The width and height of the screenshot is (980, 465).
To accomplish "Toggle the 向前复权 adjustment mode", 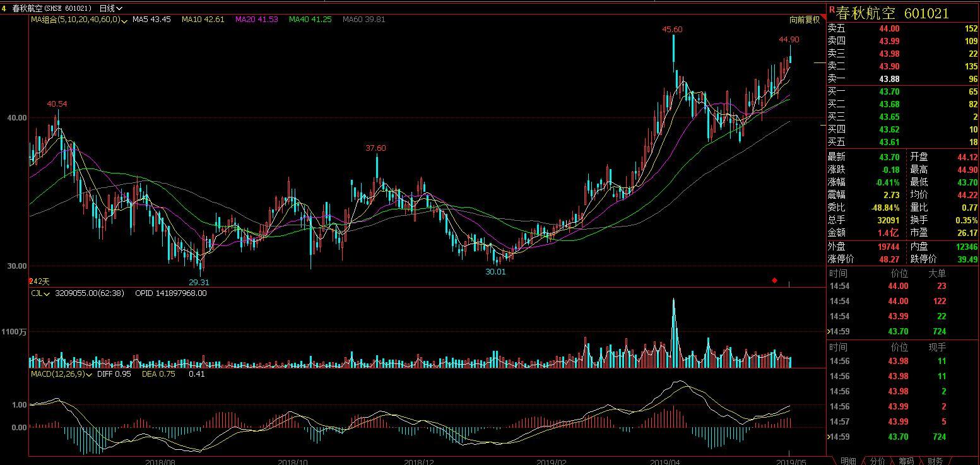I will click(805, 20).
